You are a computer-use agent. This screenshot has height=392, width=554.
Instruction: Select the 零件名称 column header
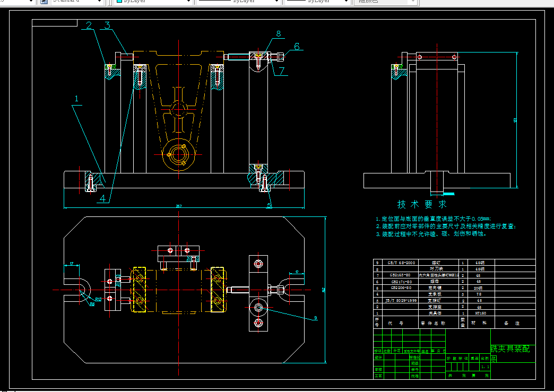pos(433,323)
